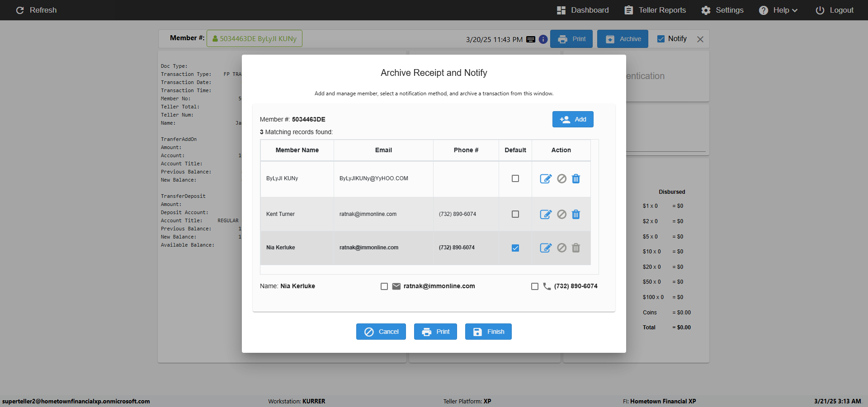Click the Print button in receipt header
This screenshot has height=407, width=868.
[571, 39]
